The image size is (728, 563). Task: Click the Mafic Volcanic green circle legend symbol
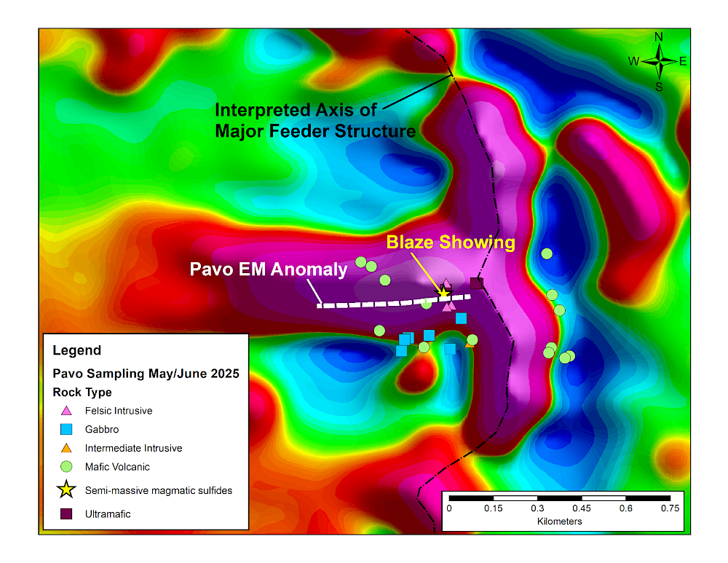[x=66, y=467]
